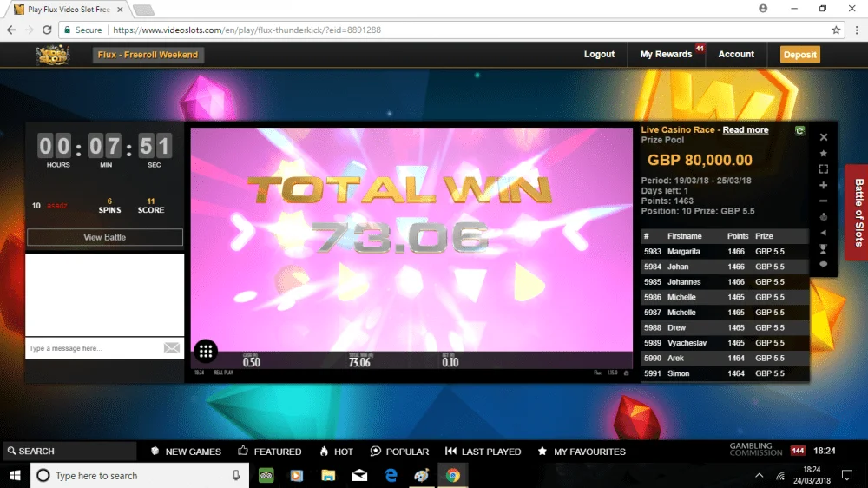Click the asadz player name
Screen dimensions: 868x488
click(57, 206)
